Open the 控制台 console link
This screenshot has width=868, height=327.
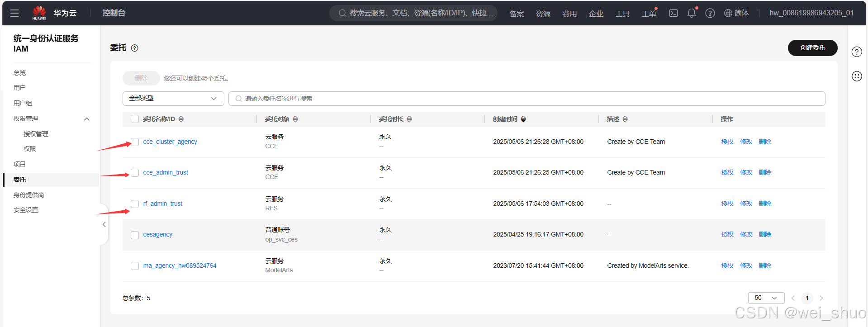tap(114, 13)
